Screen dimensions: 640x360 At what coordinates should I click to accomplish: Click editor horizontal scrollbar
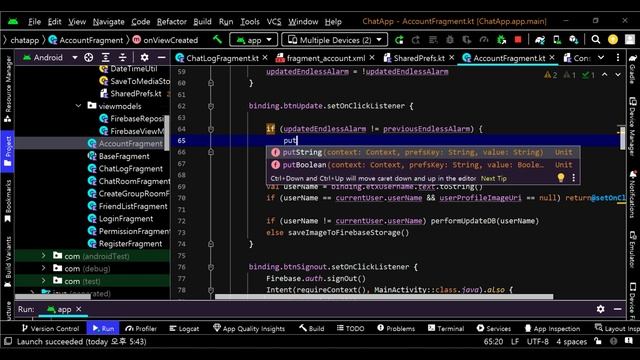click(384, 297)
